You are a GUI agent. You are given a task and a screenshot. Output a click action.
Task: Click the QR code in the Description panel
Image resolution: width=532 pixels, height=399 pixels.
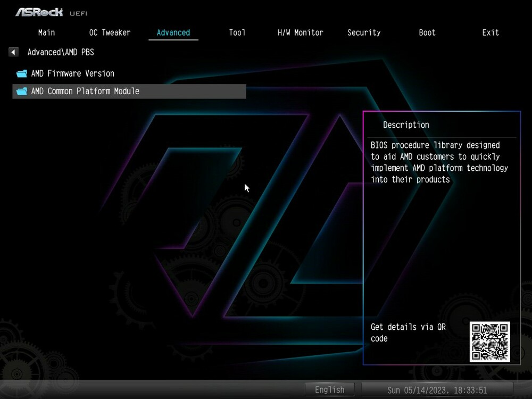click(489, 342)
